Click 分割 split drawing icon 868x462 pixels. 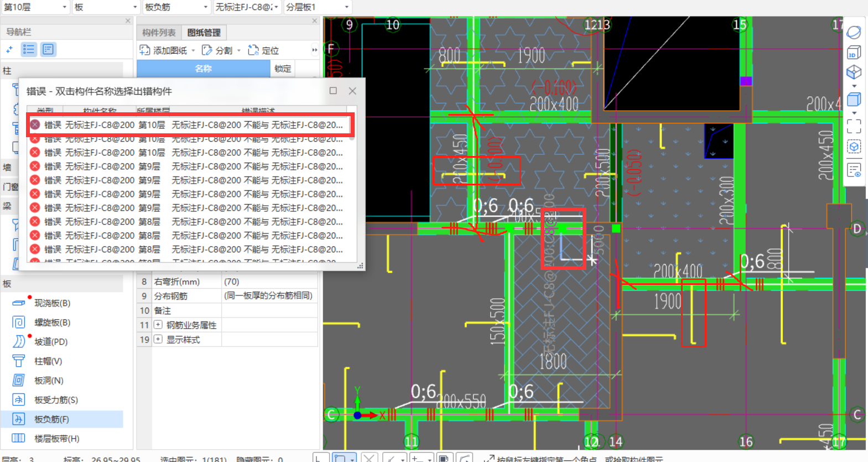point(207,50)
